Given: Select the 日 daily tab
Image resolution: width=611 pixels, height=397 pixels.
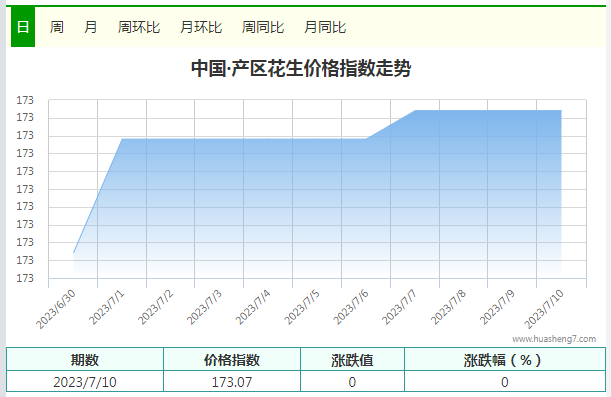Looking at the screenshot, I should point(23,27).
